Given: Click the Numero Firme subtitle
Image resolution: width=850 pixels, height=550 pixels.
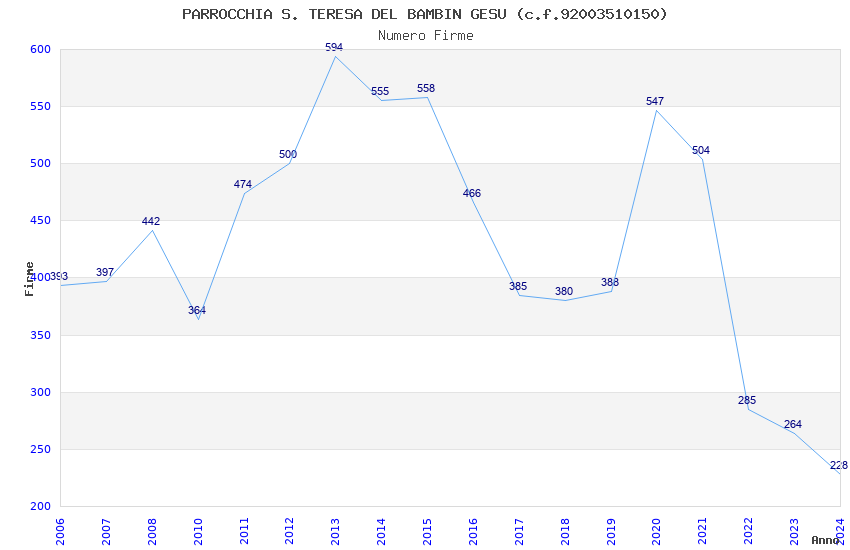Looking at the screenshot, I should click(426, 36).
